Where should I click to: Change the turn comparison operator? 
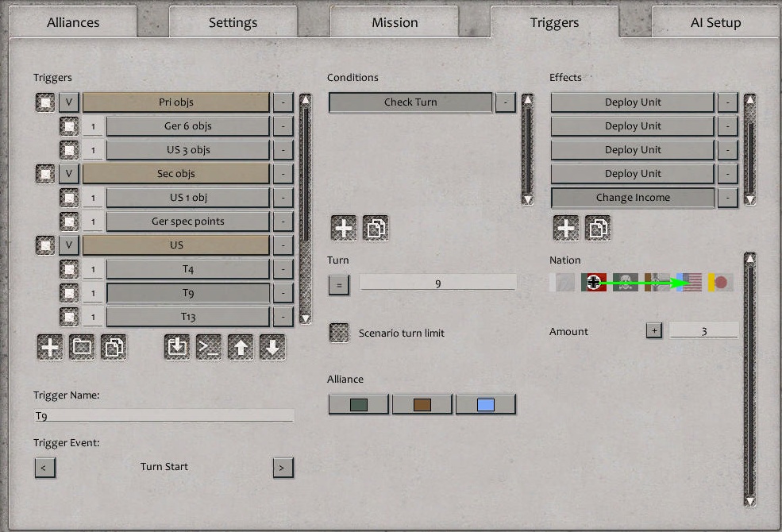(339, 285)
